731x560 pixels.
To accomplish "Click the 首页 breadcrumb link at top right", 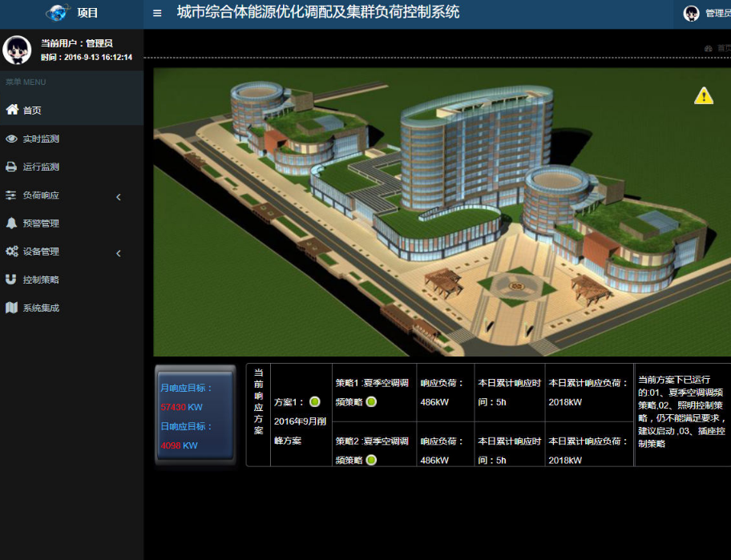I will click(723, 49).
